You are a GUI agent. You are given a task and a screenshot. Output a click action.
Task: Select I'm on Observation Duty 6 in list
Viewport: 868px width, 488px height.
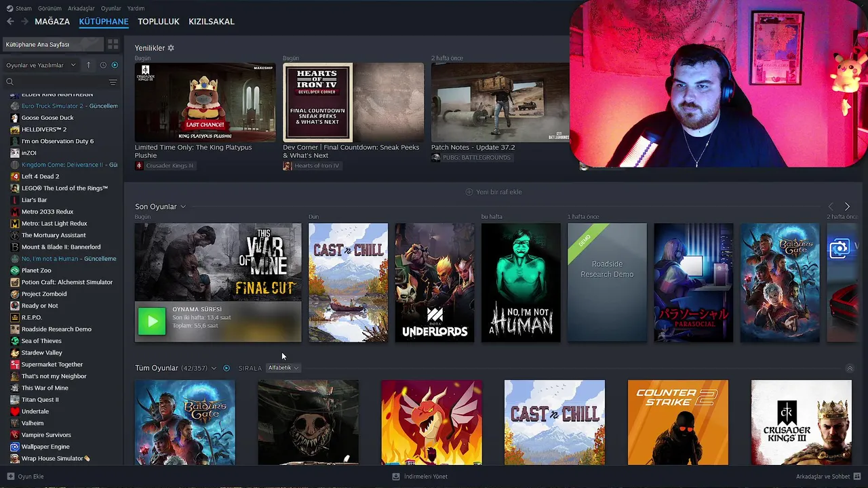point(58,141)
